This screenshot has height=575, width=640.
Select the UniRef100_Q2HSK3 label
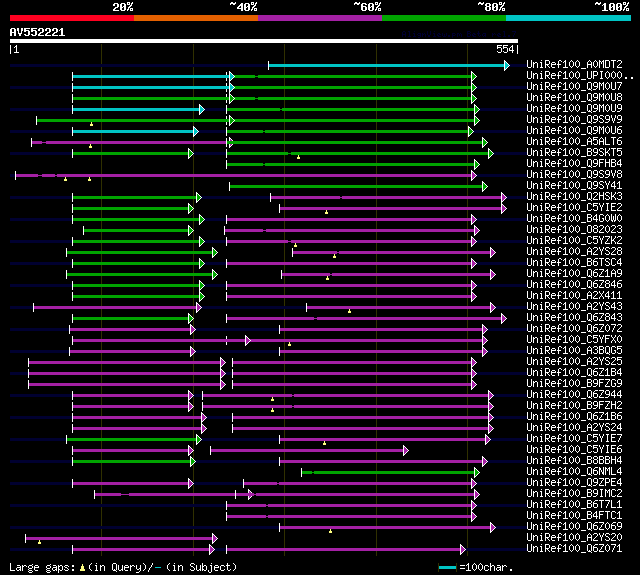click(574, 197)
